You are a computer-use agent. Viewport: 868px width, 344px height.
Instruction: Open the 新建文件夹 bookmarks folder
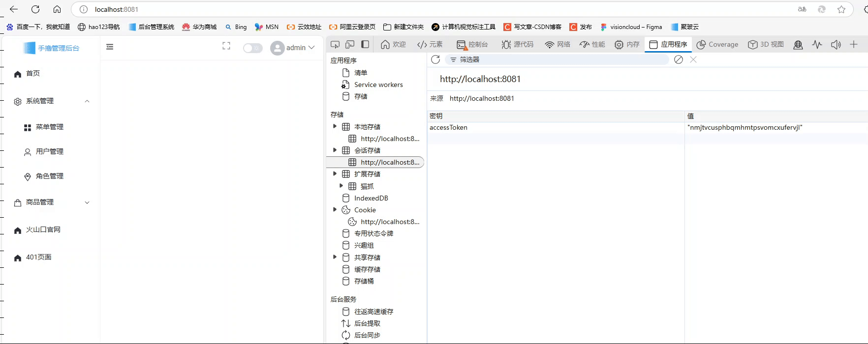(x=403, y=27)
